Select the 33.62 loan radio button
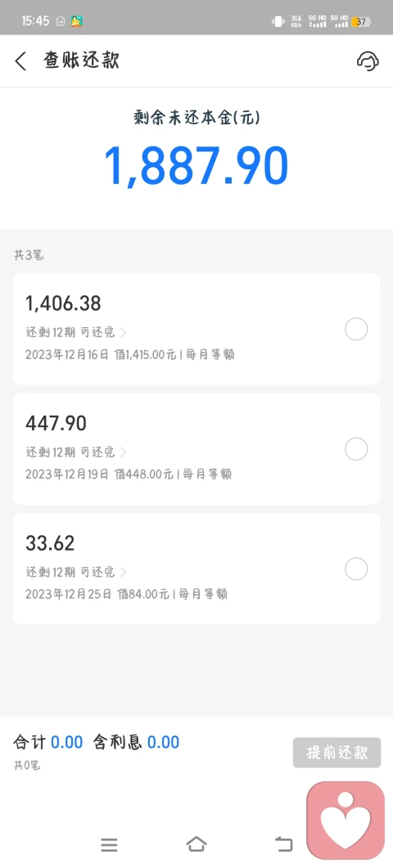 coord(356,569)
